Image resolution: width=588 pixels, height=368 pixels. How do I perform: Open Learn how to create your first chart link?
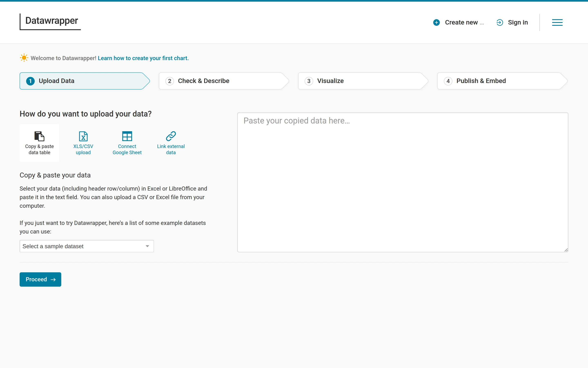point(143,58)
